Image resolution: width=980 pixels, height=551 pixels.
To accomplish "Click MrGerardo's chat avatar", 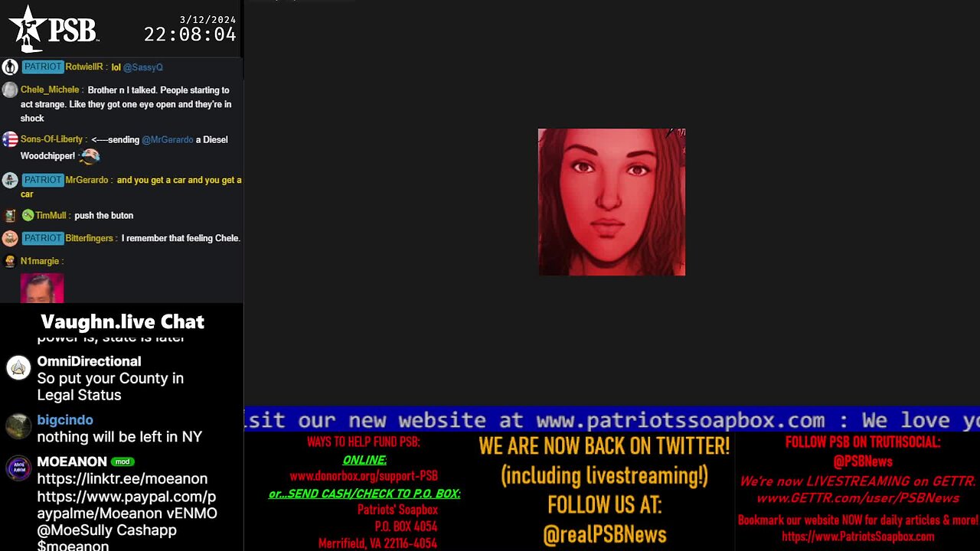I will tap(10, 180).
